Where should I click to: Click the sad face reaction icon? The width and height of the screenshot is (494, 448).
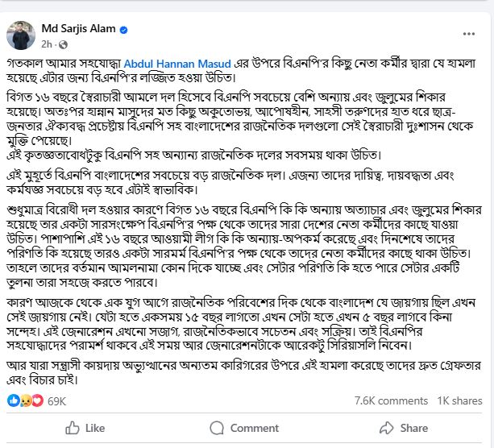[x=25, y=400]
